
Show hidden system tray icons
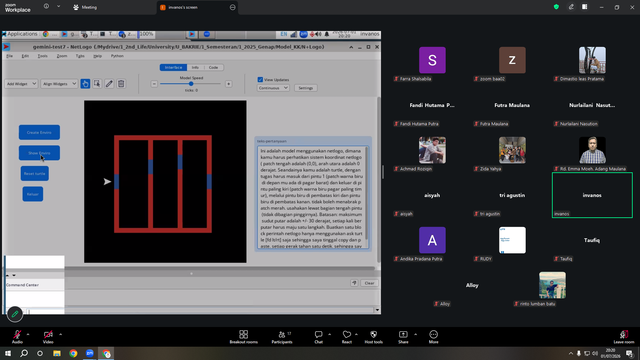[x=571, y=353]
